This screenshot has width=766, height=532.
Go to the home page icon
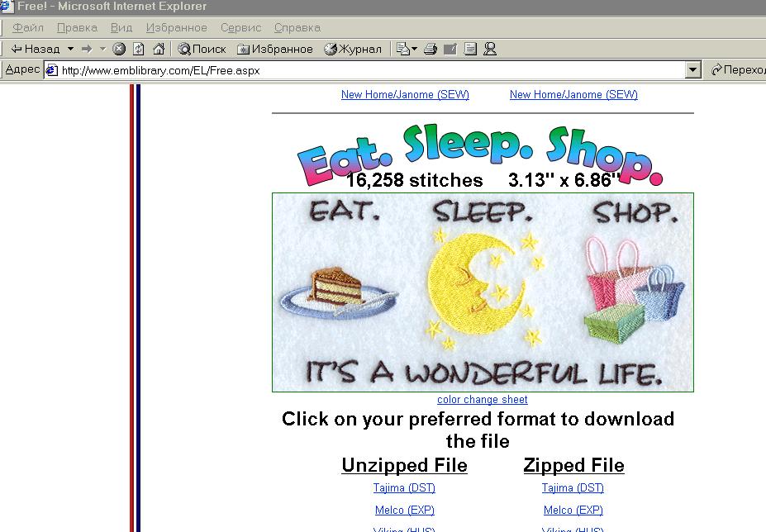click(159, 49)
